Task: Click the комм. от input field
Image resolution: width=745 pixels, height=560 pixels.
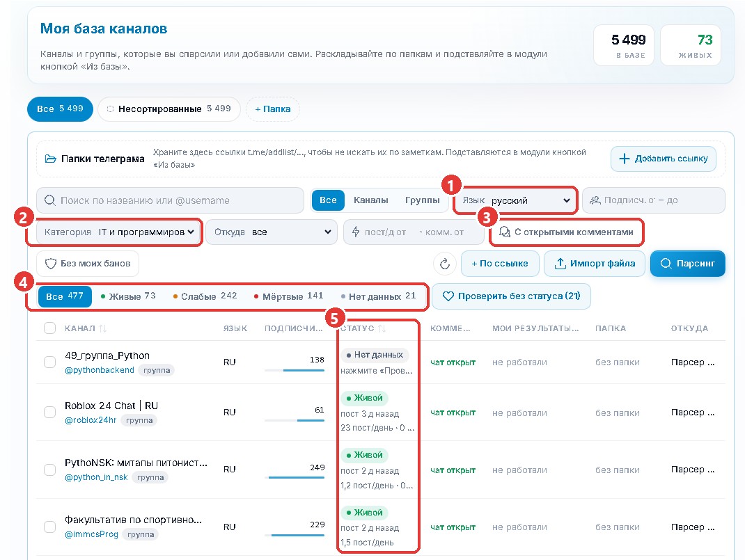Action: pos(445,232)
